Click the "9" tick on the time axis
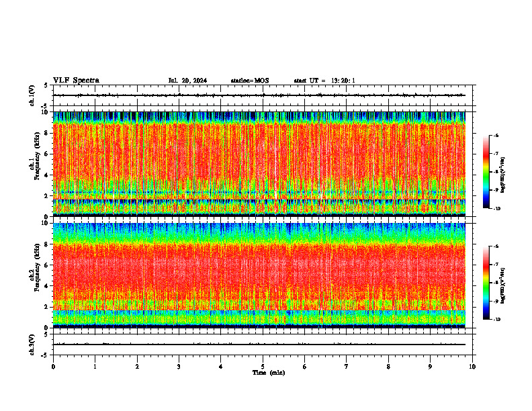This screenshot has width=532, height=411. (x=430, y=367)
